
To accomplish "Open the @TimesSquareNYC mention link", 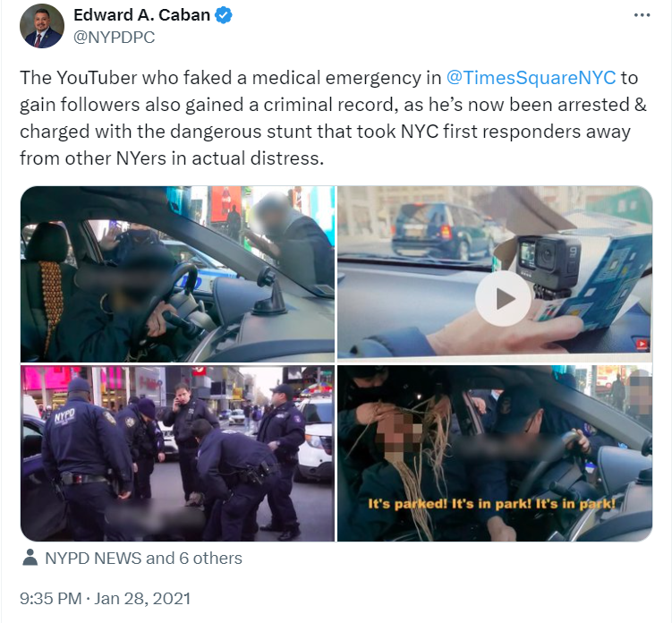I will click(x=531, y=78).
